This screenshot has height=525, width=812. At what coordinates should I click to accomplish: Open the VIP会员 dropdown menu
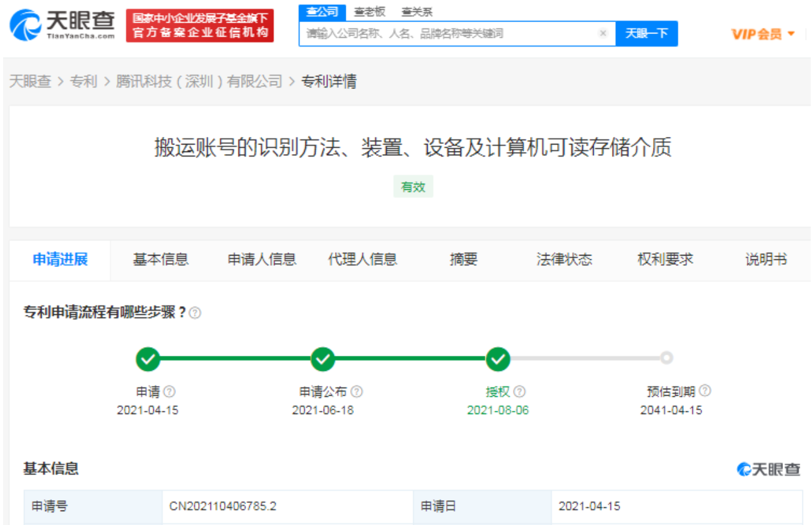[x=763, y=34]
